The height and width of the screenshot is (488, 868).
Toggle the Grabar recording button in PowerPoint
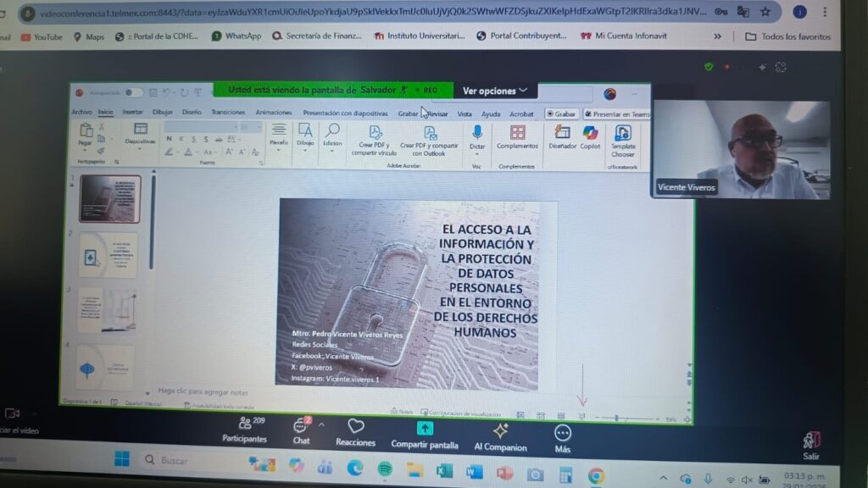[x=561, y=114]
